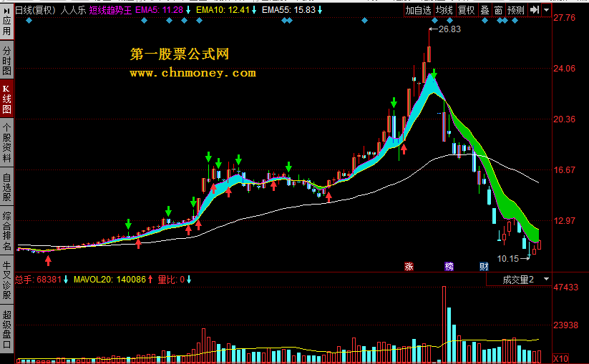Viewport: 589px width, 364px height.
Task: Click the 27.76 price axis label
Action: (564, 18)
